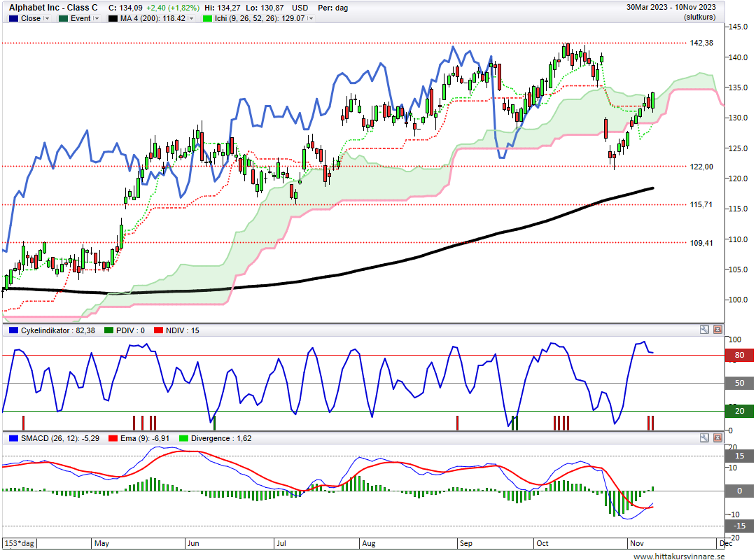Select the Event legend label
The image size is (756, 560).
tap(80, 18)
